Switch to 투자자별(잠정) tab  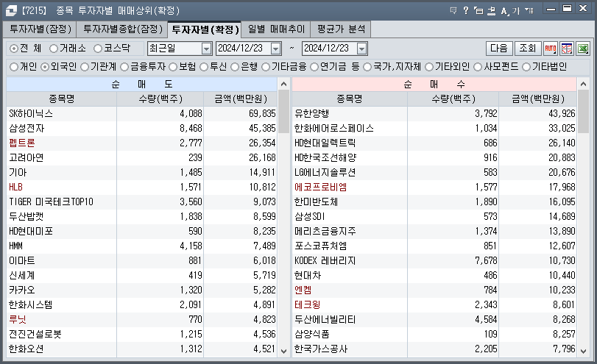(x=40, y=29)
